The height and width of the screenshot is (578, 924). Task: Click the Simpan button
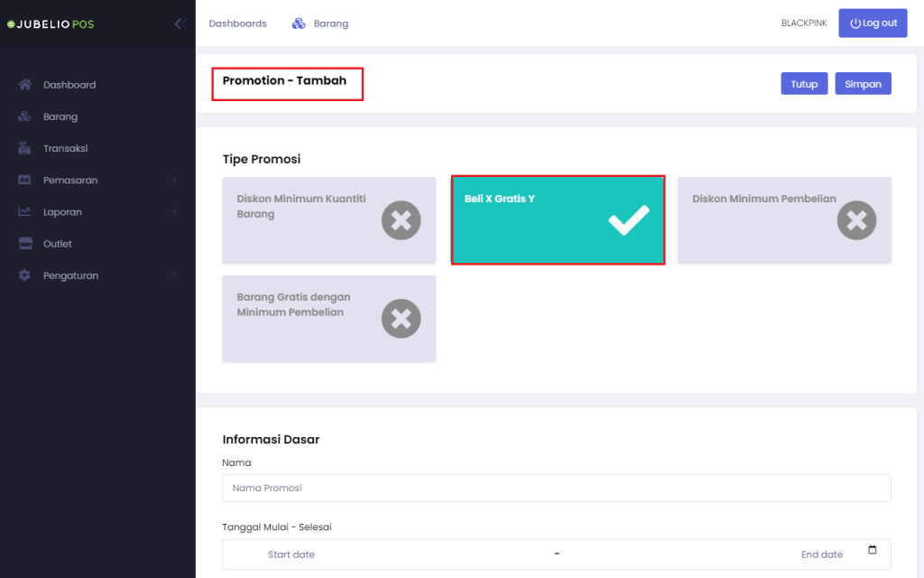tap(863, 84)
